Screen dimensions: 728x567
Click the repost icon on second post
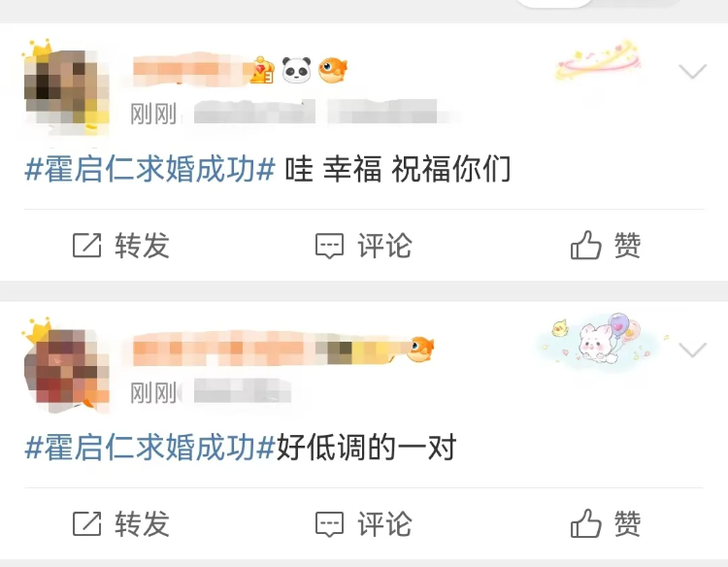[x=86, y=524]
